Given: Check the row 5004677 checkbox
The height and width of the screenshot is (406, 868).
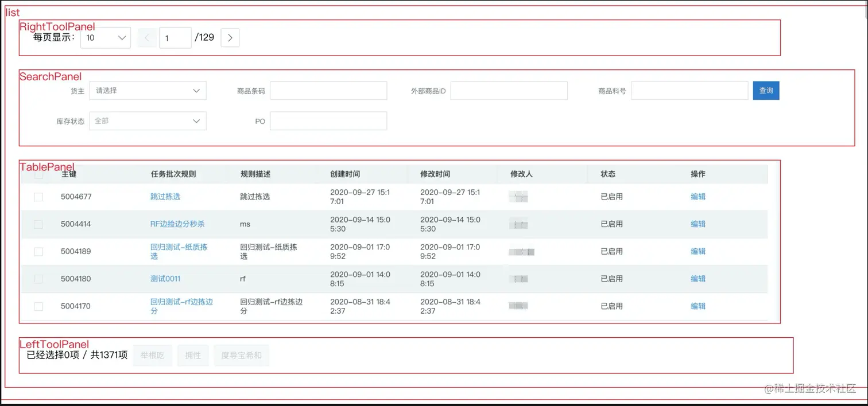Looking at the screenshot, I should point(38,197).
